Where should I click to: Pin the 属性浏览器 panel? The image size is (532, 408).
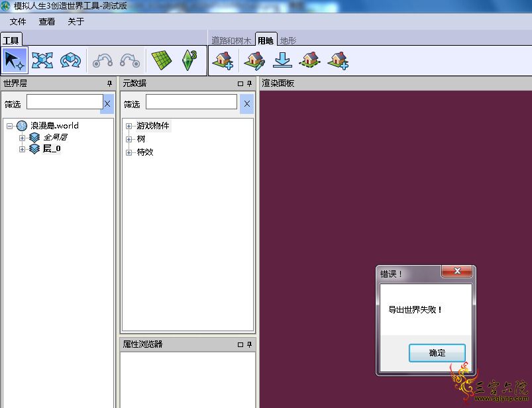[249, 344]
